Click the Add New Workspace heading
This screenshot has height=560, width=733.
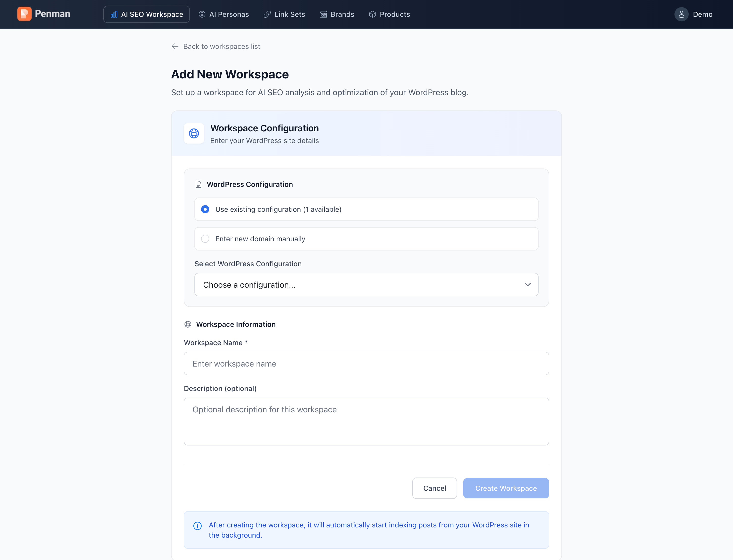pyautogui.click(x=230, y=74)
